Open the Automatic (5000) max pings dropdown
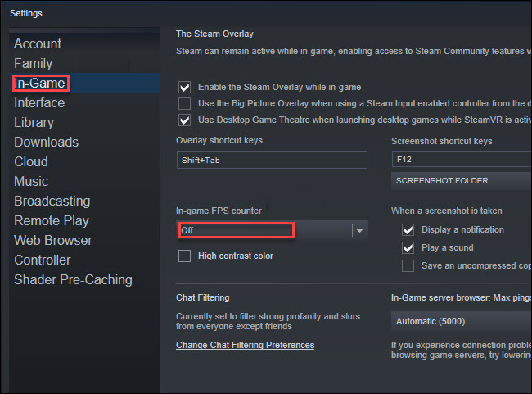 (462, 321)
